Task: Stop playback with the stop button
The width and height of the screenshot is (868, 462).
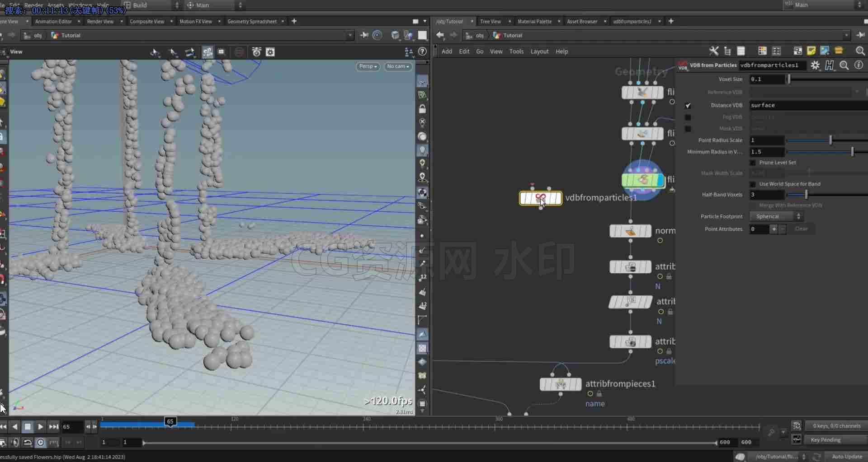Action: click(28, 427)
